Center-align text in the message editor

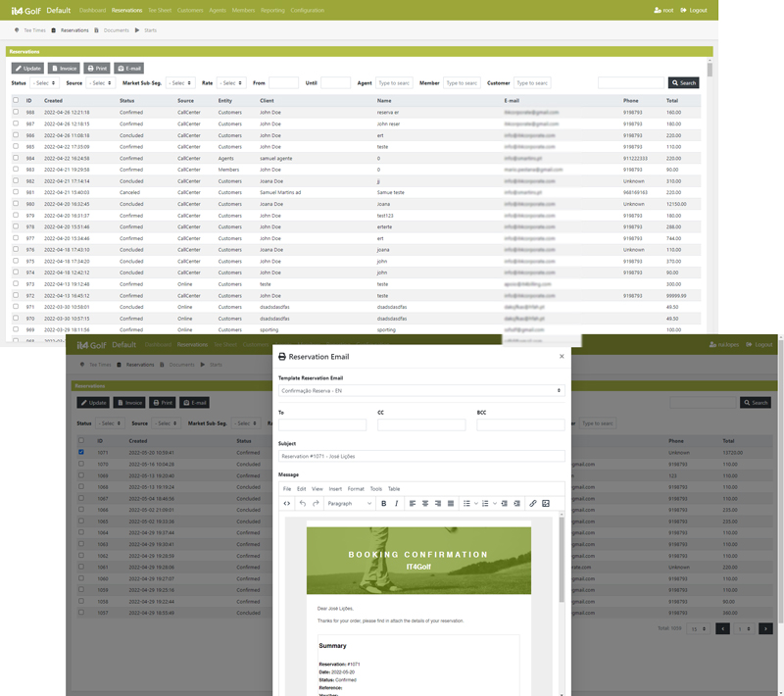tap(425, 503)
